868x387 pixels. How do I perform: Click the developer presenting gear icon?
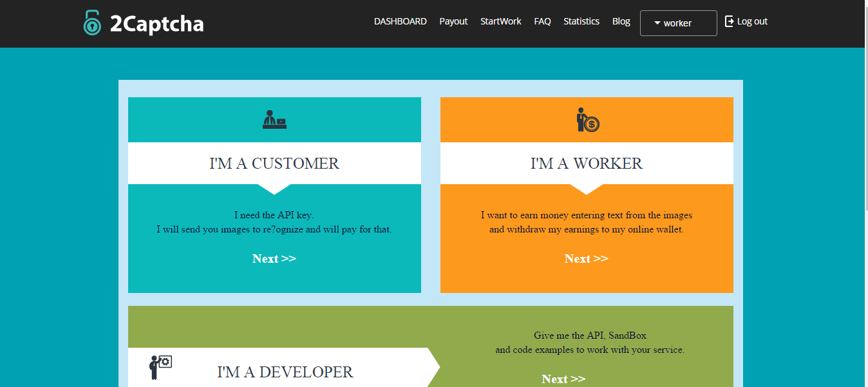click(160, 367)
